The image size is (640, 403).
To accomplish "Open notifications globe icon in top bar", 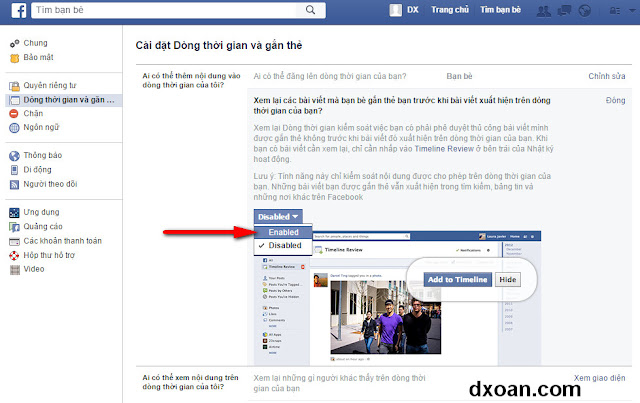I will point(585,11).
